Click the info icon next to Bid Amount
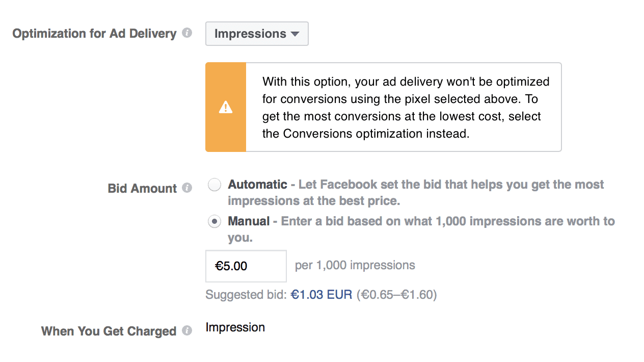This screenshot has height=362, width=644. click(x=187, y=188)
